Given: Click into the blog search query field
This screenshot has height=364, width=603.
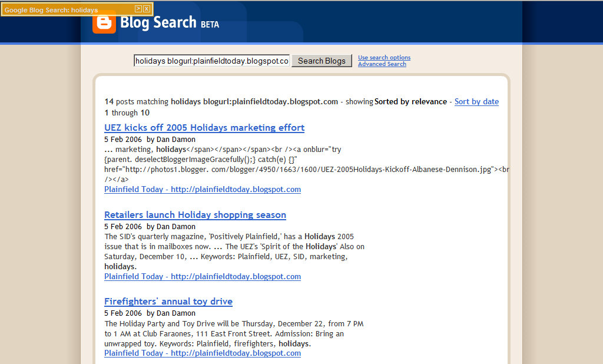Looking at the screenshot, I should (211, 61).
